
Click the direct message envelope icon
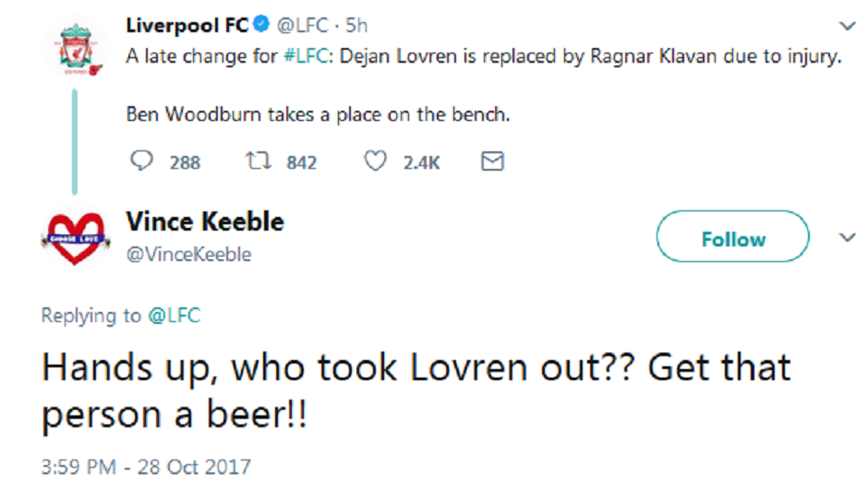coord(493,161)
